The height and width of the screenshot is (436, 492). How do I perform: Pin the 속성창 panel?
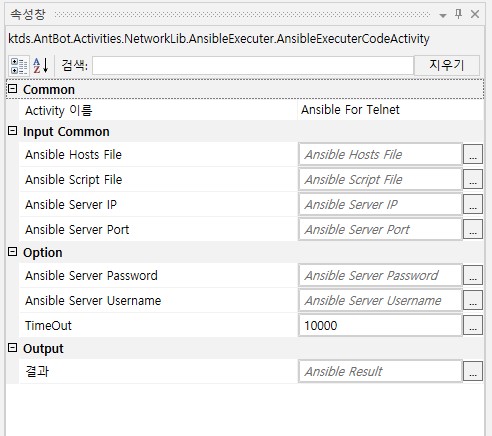(x=459, y=14)
